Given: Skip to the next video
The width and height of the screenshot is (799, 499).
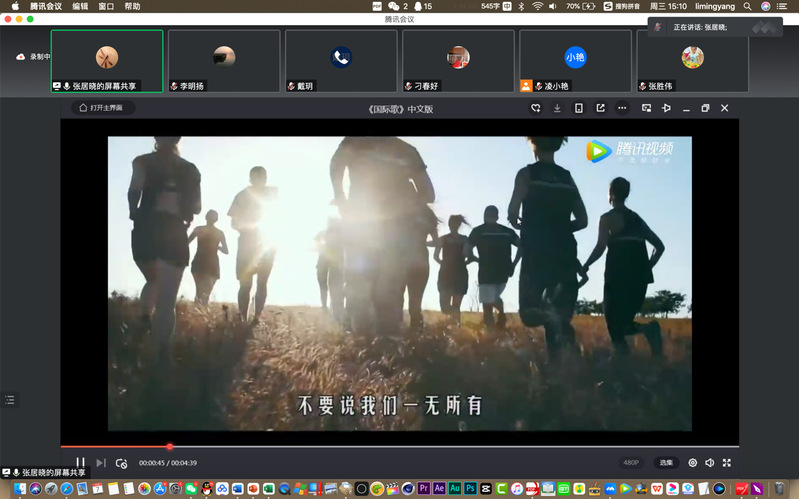Looking at the screenshot, I should click(x=101, y=463).
